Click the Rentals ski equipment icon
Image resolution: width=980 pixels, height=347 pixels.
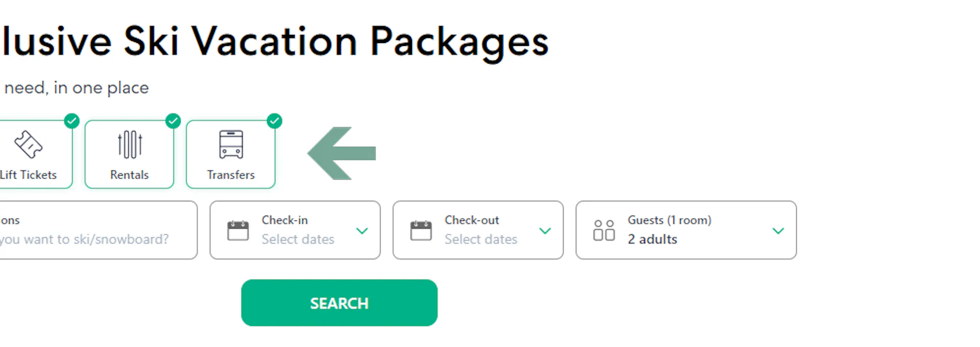coord(129,143)
